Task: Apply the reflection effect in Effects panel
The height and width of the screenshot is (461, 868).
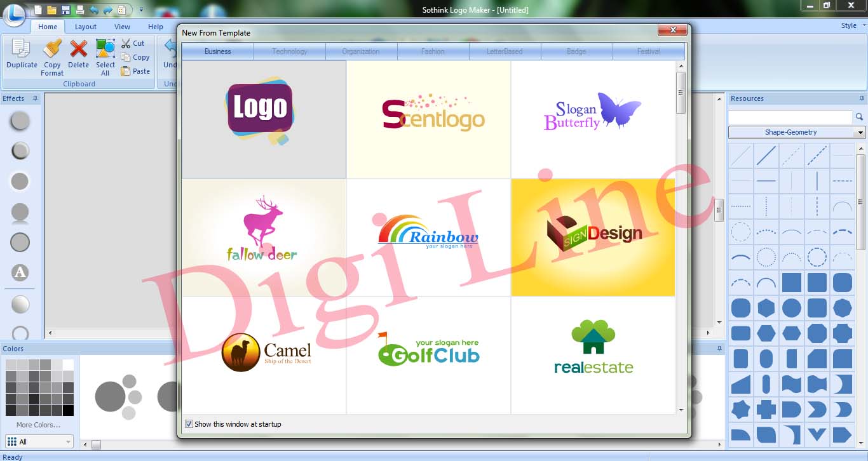Action: coord(20,213)
